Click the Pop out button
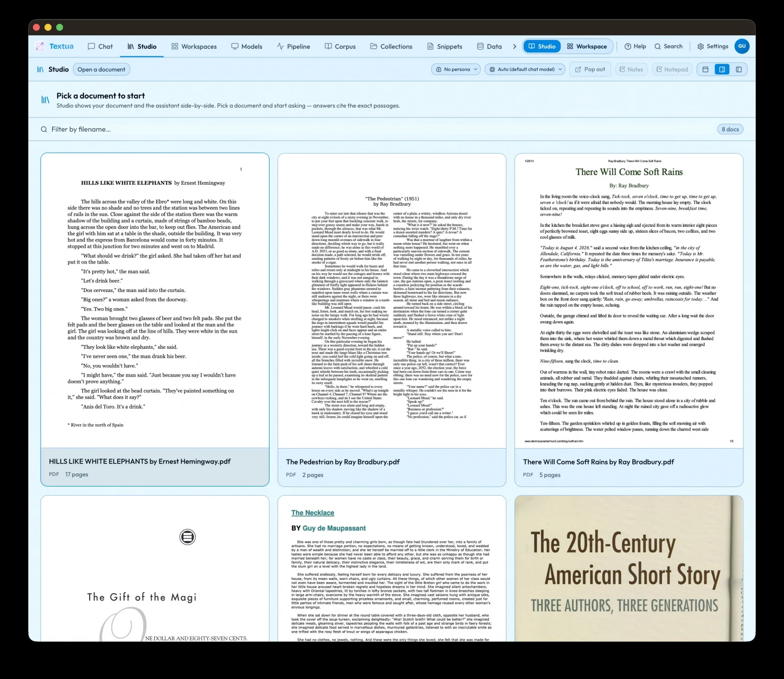This screenshot has height=679, width=784. [590, 70]
